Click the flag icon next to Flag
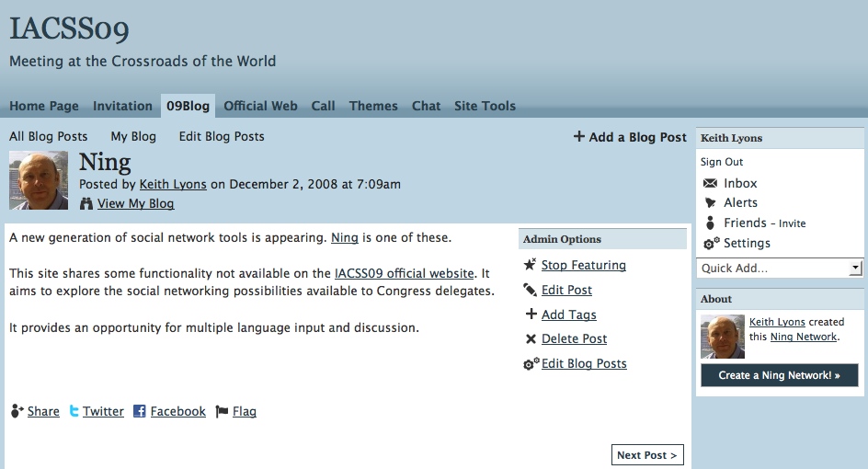This screenshot has height=469, width=868. point(222,411)
